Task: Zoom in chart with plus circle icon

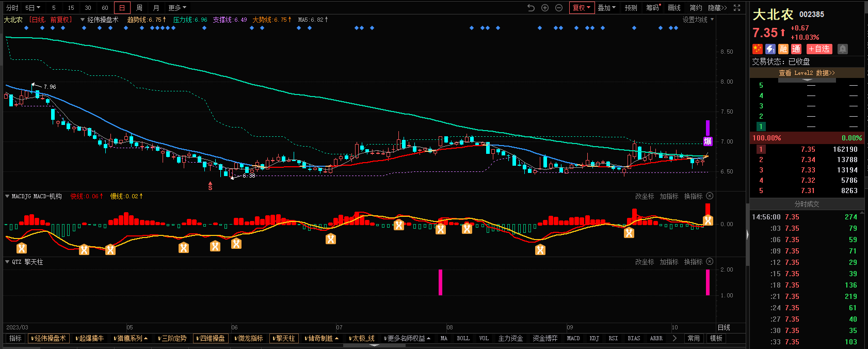Action: click(545, 8)
